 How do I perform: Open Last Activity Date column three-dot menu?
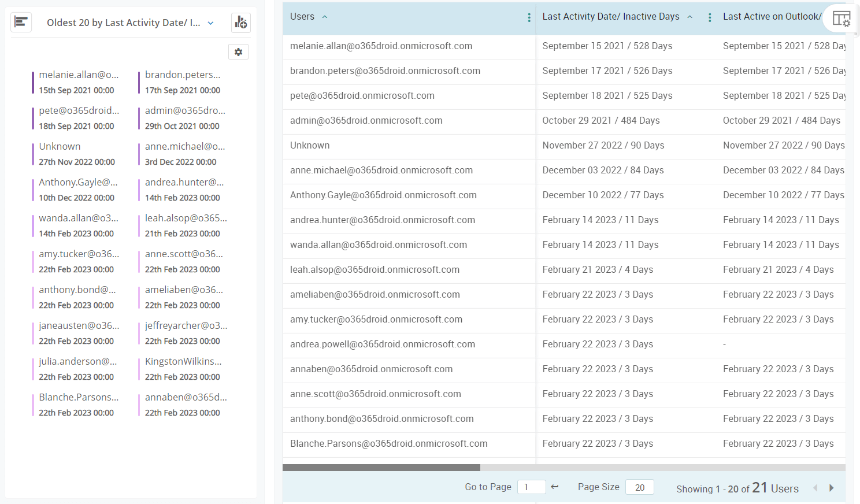point(709,18)
